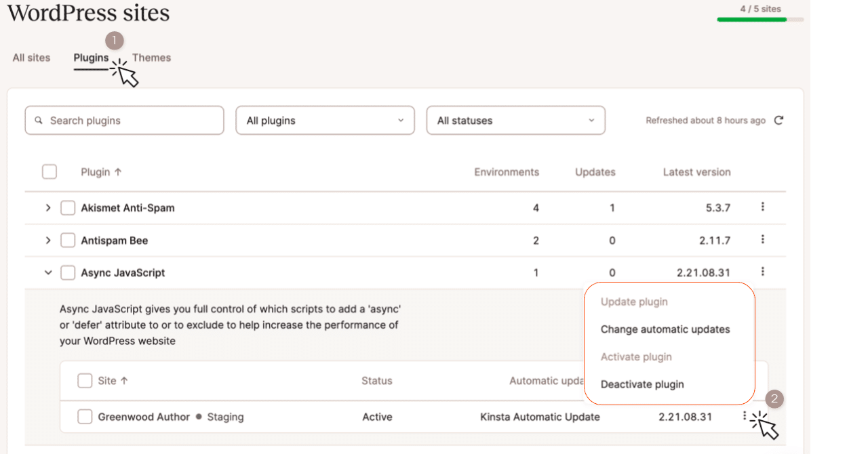Image resolution: width=868 pixels, height=454 pixels.
Task: Choose Deactivate plugin from the menu
Action: pos(642,384)
